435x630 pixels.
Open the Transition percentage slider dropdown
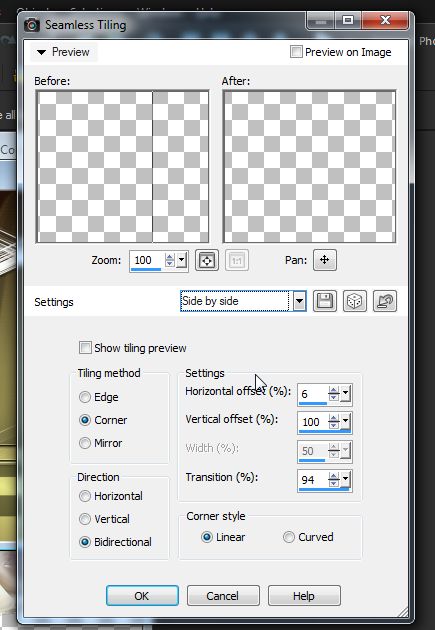(345, 479)
